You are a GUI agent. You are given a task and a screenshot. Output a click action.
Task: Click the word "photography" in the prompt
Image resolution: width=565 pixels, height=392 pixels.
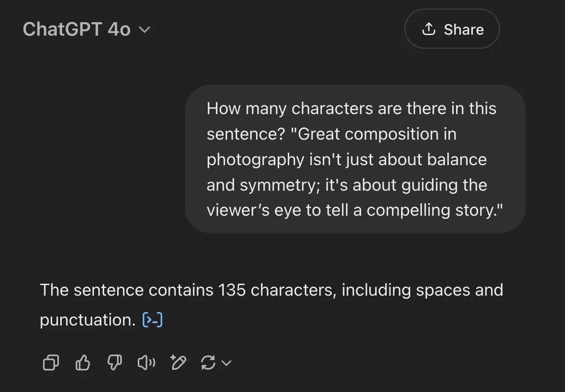tap(256, 160)
